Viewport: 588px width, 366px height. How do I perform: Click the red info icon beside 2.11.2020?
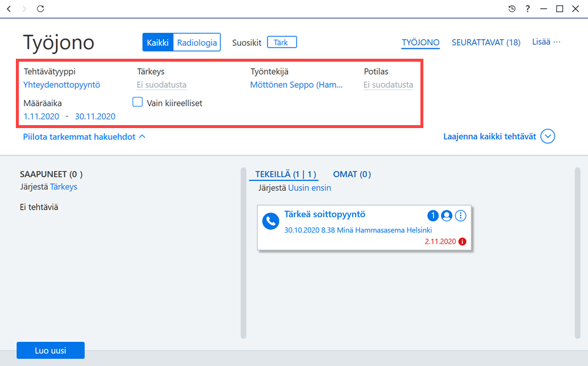tap(462, 241)
